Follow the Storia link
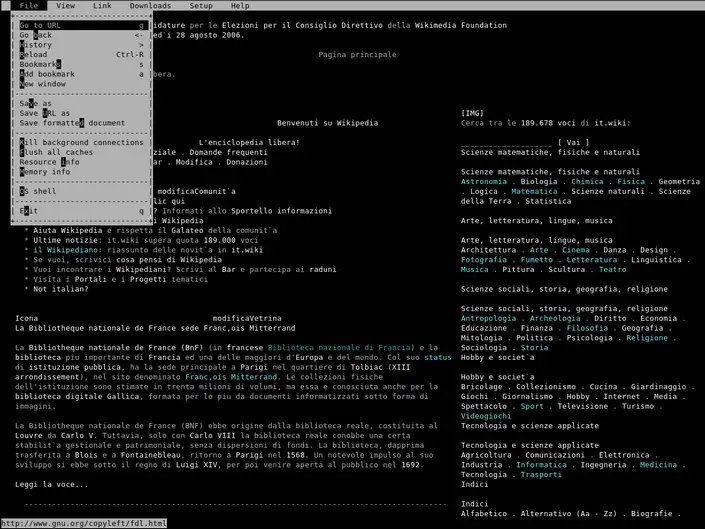Viewport: 705px width, 529px height. point(534,348)
